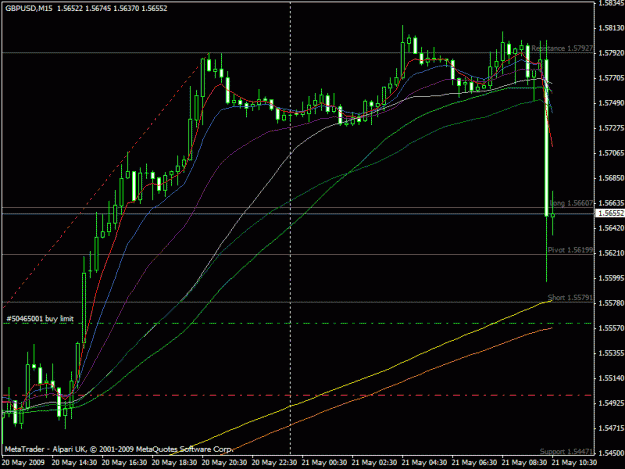Click the '20 May 20:30' time axis label

(x=224, y=463)
